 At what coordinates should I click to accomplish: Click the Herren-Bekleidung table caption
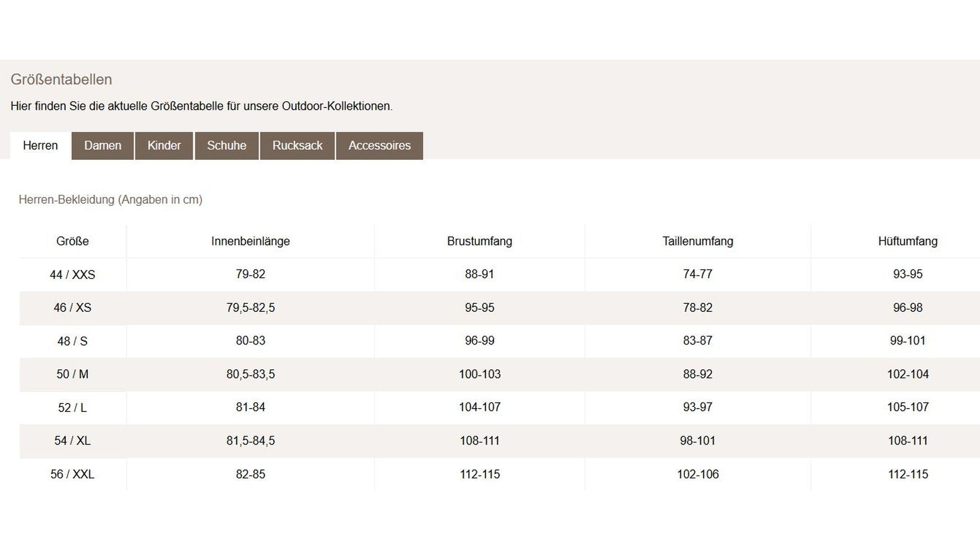click(110, 200)
